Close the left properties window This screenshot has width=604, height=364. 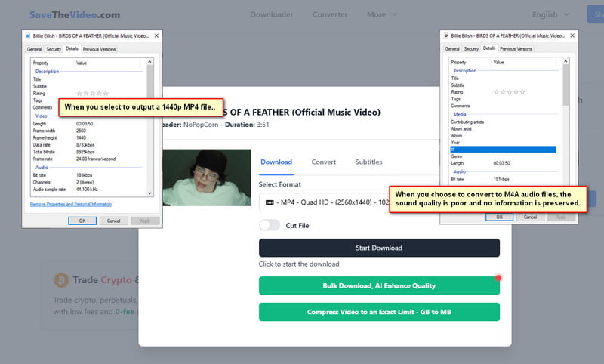[156, 35]
